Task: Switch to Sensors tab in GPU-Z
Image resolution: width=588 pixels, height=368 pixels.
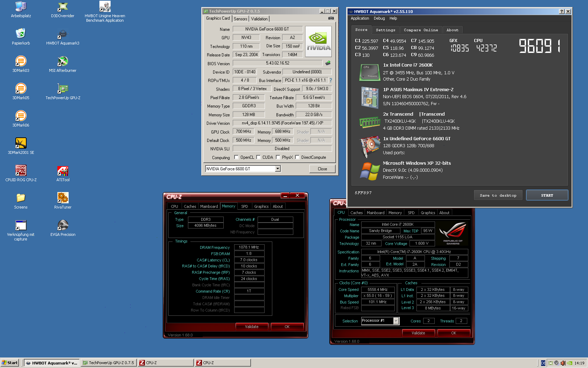Action: point(240,19)
